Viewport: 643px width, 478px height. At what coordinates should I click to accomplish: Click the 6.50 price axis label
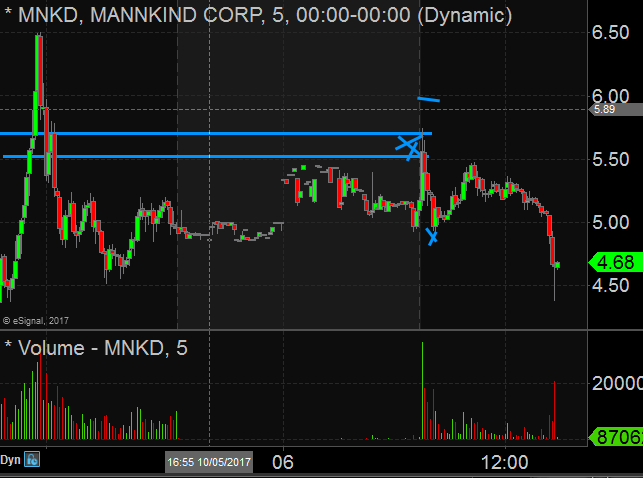tap(610, 32)
